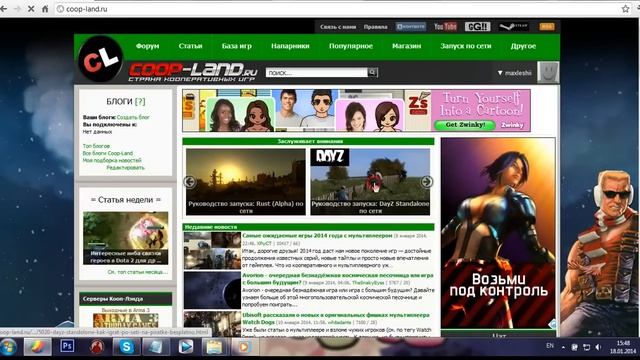Open the Photoshop taskbar icon

pyautogui.click(x=67, y=347)
